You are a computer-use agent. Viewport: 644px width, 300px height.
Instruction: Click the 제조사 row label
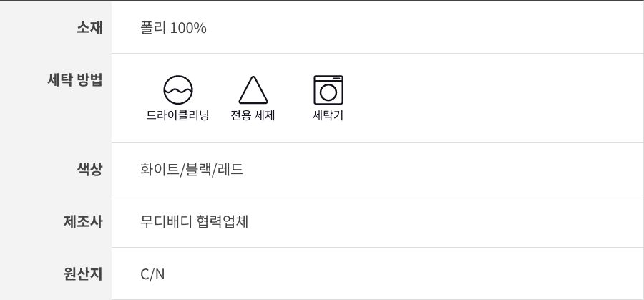click(x=82, y=222)
